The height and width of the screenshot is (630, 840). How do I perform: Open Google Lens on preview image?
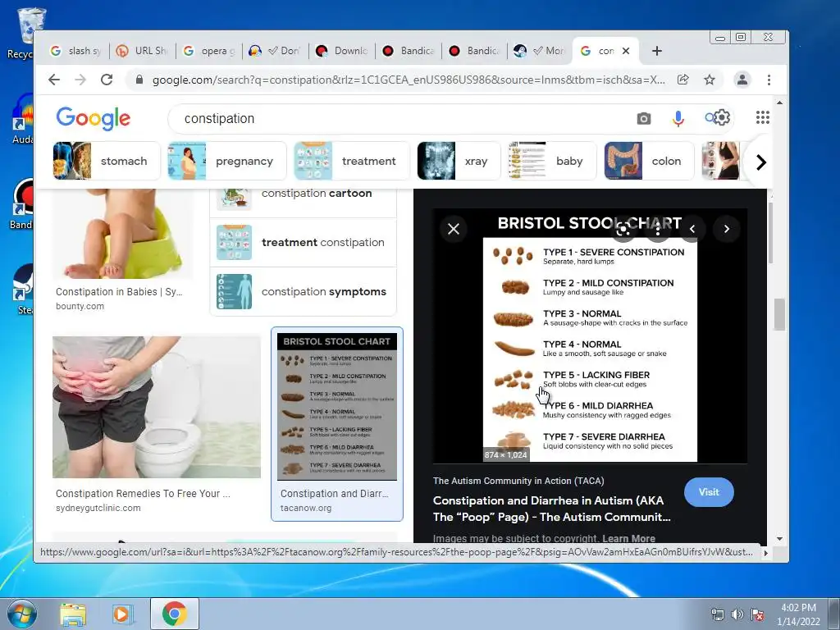point(623,230)
